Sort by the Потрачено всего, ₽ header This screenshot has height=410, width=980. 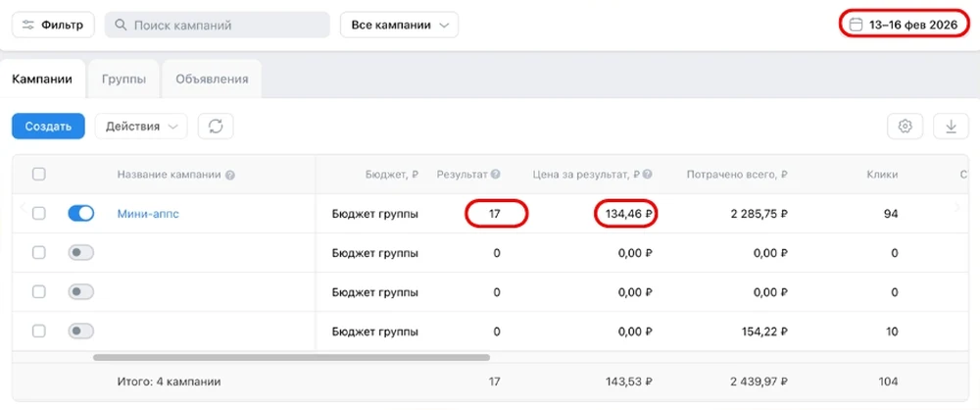[737, 175]
